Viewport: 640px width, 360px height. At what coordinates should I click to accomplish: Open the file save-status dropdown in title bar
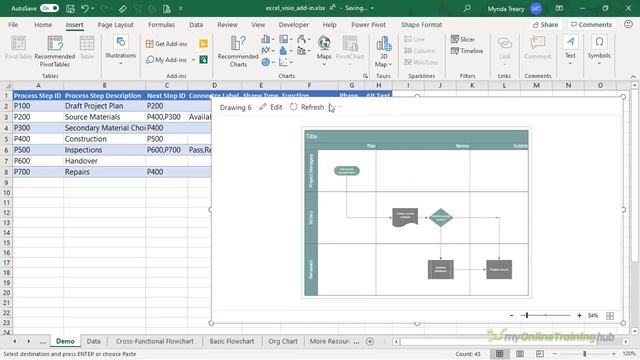pyautogui.click(x=372, y=8)
